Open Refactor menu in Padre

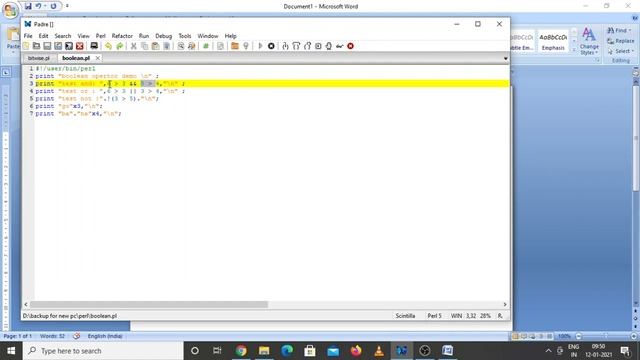coord(122,36)
